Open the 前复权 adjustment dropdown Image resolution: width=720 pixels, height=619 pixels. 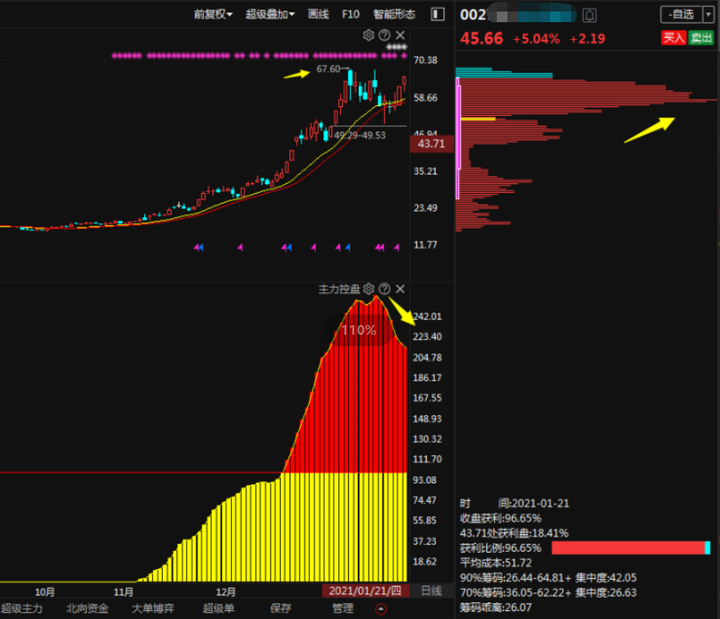click(x=213, y=15)
